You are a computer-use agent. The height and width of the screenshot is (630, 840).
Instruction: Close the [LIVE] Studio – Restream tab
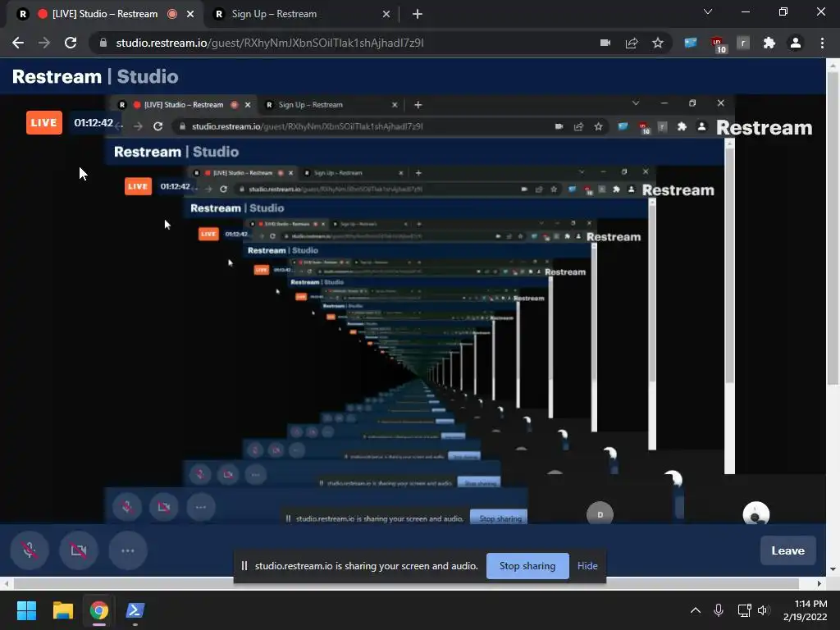(190, 14)
